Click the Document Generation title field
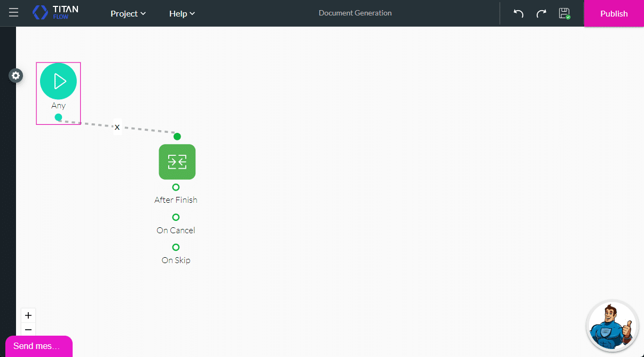 pos(355,13)
